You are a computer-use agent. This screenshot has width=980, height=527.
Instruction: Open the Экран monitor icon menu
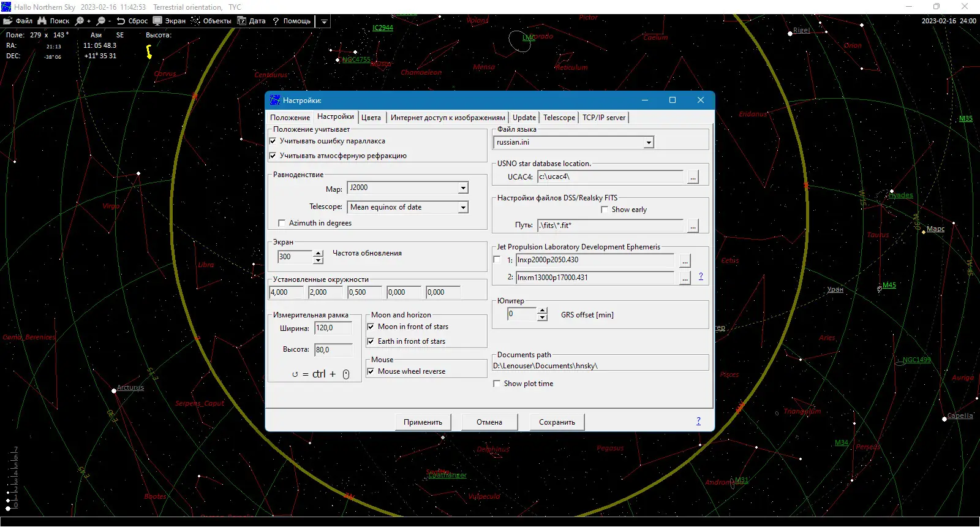coord(158,21)
